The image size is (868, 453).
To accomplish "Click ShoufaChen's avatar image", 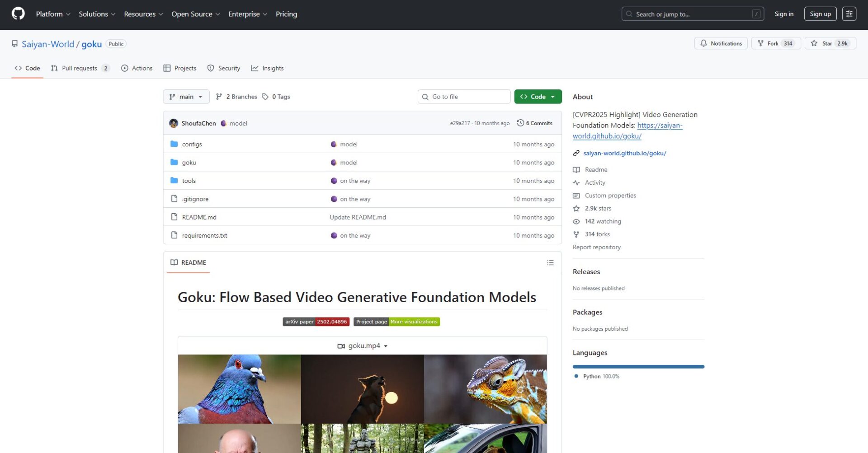I will pyautogui.click(x=174, y=123).
